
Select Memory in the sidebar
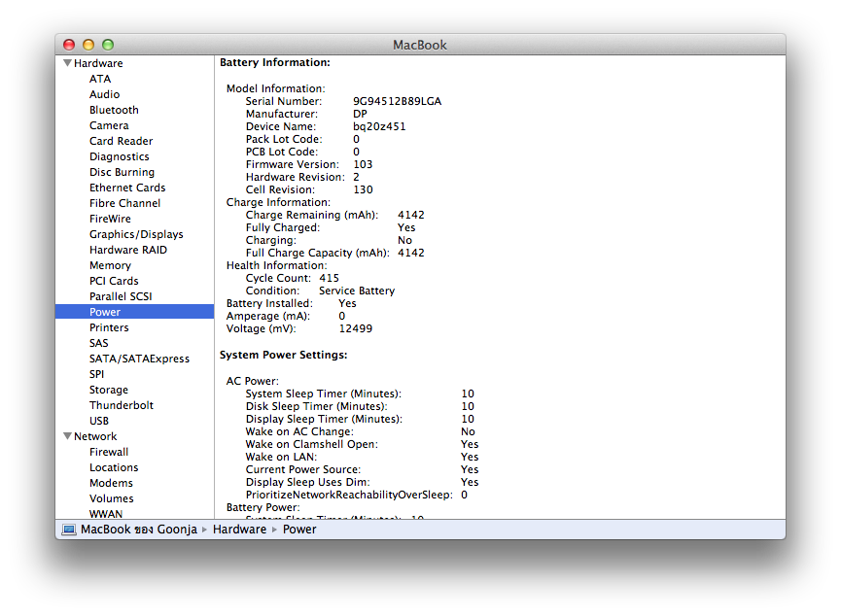coord(110,265)
